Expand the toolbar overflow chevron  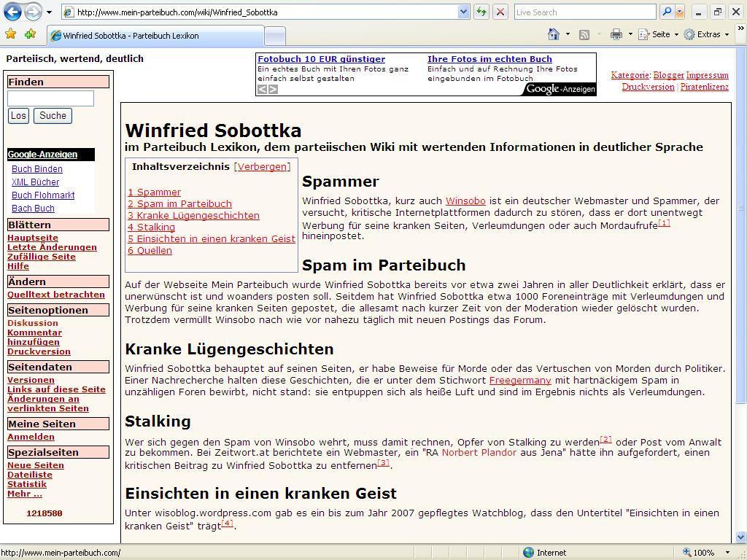(740, 29)
